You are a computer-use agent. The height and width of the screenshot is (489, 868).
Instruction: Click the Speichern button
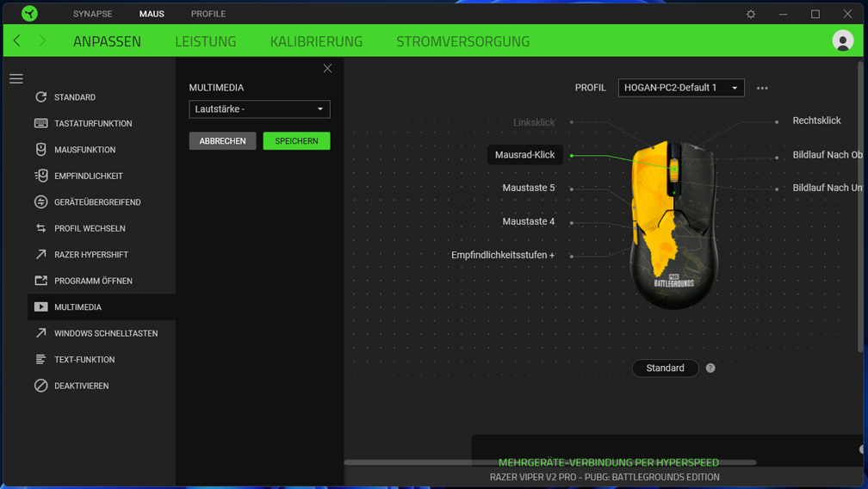click(296, 141)
